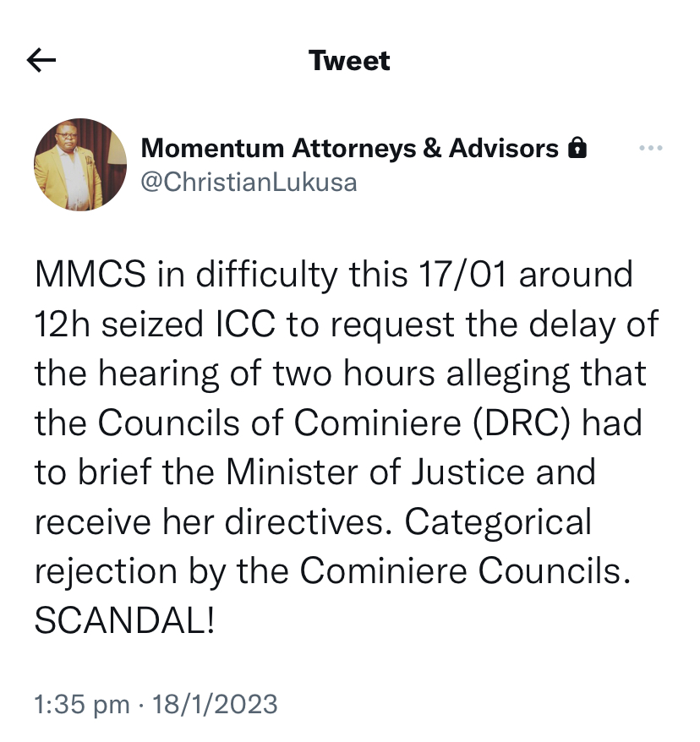This screenshot has height=742, width=700.
Task: Click the phrase "Cominiere Councils." in the tweet
Action: [x=466, y=572]
